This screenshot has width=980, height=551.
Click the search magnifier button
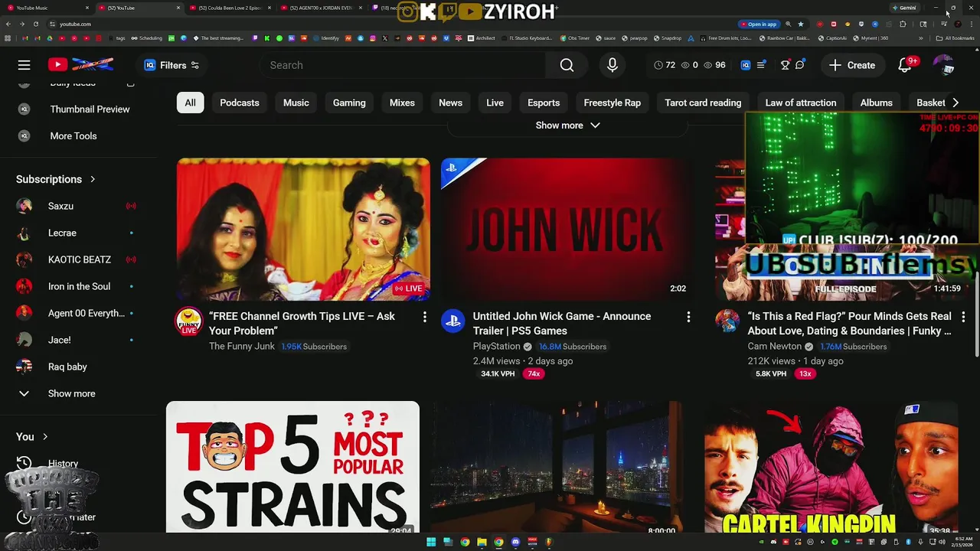[567, 65]
